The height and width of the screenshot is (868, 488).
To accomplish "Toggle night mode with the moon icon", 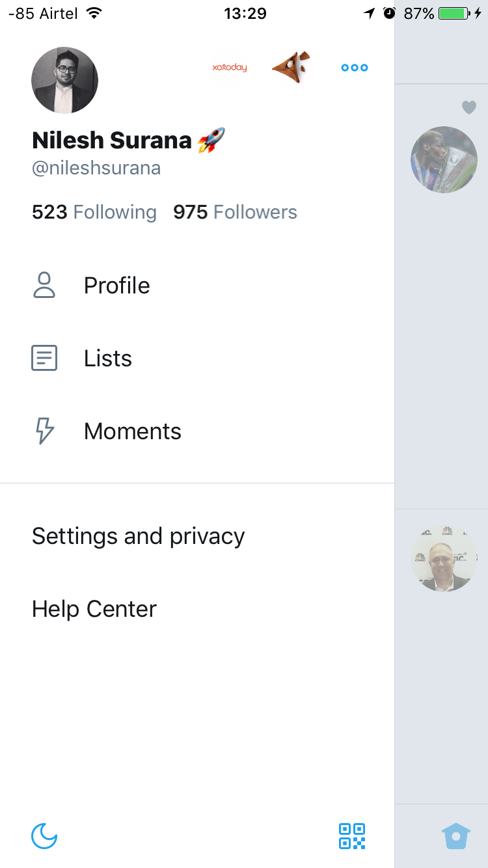I will pos(44,836).
